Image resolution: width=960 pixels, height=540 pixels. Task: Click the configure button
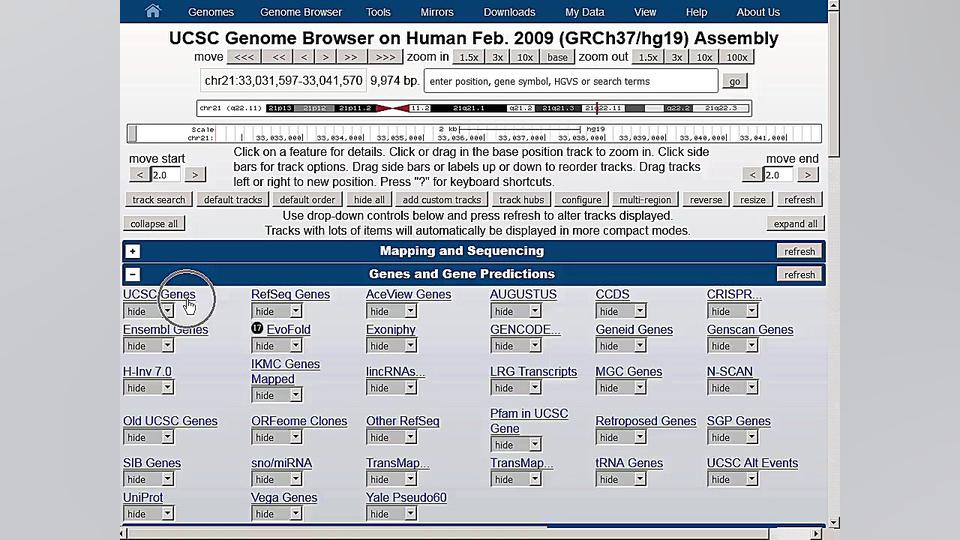pos(581,200)
